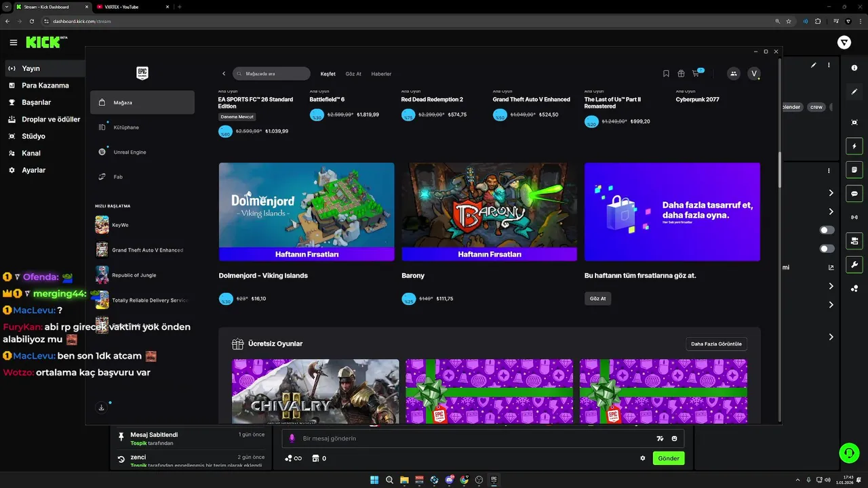Open Barony game thumbnail
Image resolution: width=868 pixels, height=488 pixels.
[x=489, y=211]
